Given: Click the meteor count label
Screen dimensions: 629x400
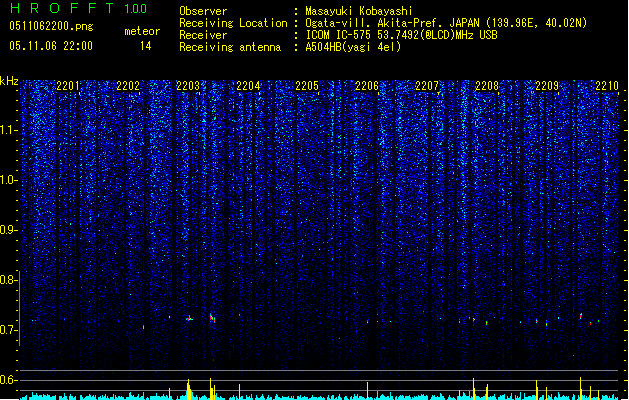Looking at the screenshot, I should tap(142, 31).
